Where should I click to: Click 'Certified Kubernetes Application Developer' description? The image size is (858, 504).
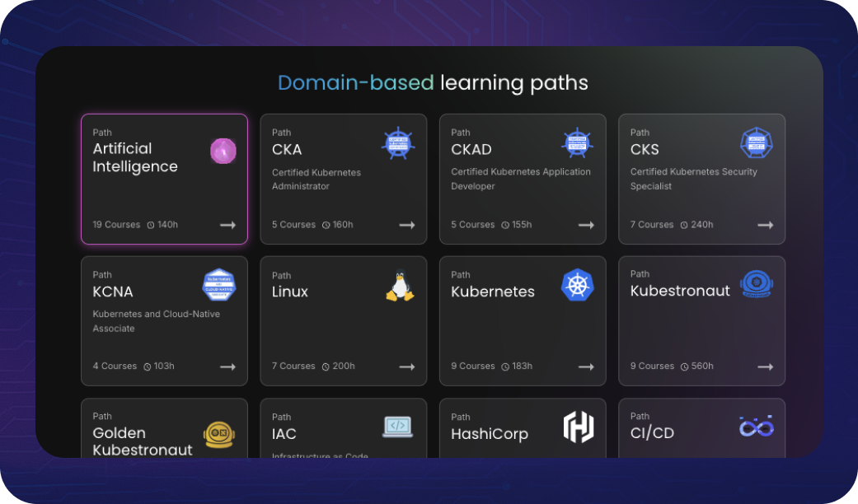click(521, 179)
